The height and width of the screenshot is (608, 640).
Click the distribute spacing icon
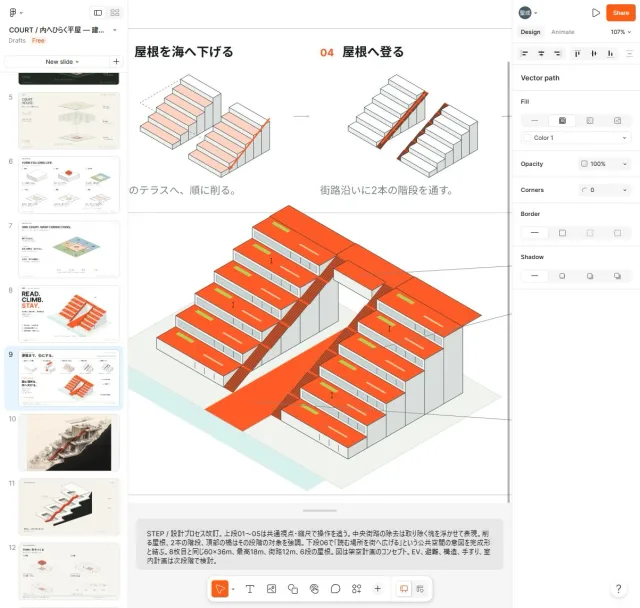click(x=629, y=53)
